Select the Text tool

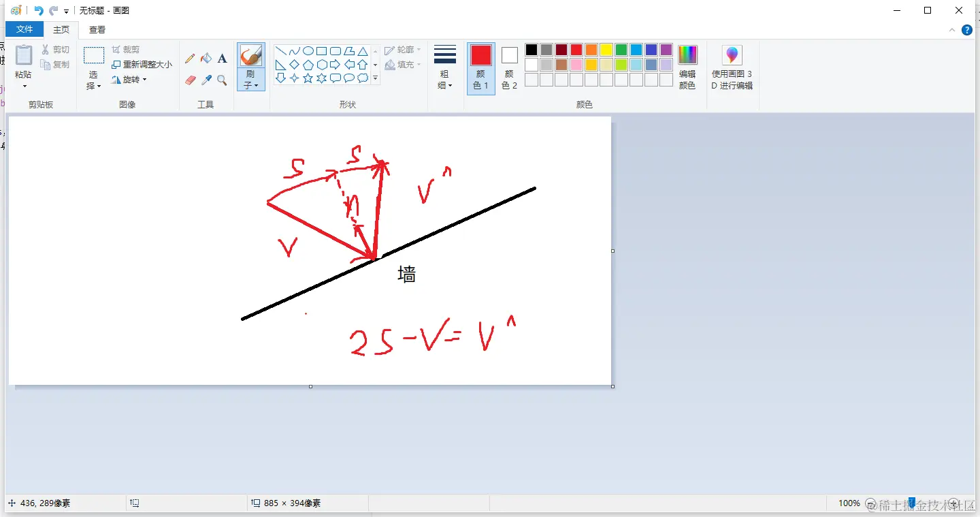click(222, 58)
